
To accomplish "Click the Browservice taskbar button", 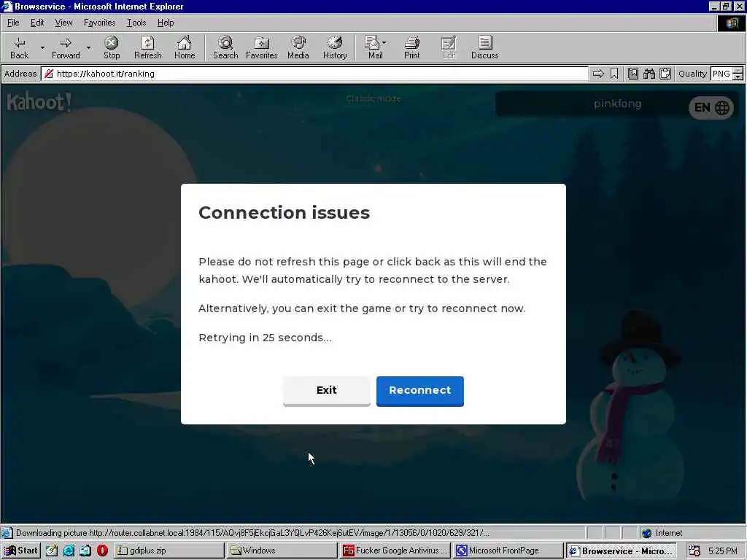I will [x=622, y=551].
